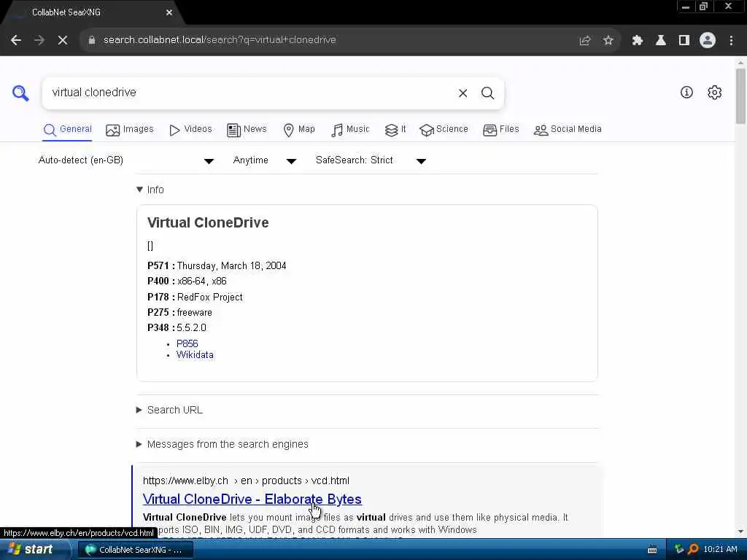Viewport: 747px width, 560px height.
Task: Click the SearXNG magnifier logo
Action: (20, 93)
